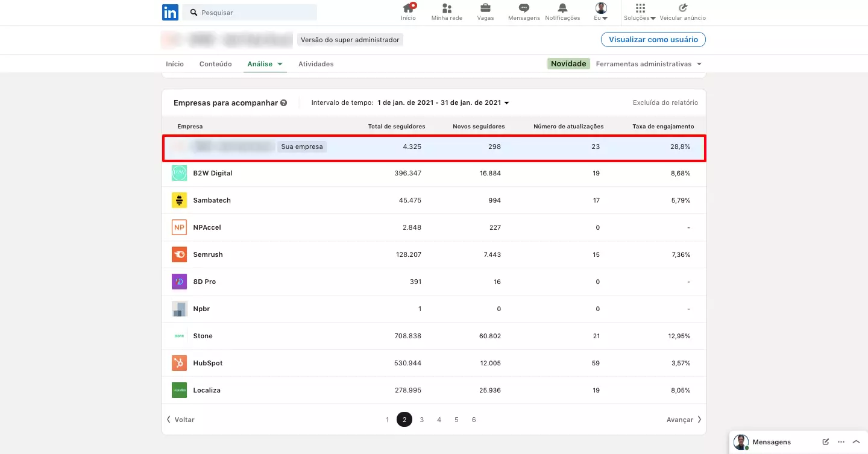Open the Eu profile dropdown
The width and height of the screenshot is (868, 454).
[601, 9]
